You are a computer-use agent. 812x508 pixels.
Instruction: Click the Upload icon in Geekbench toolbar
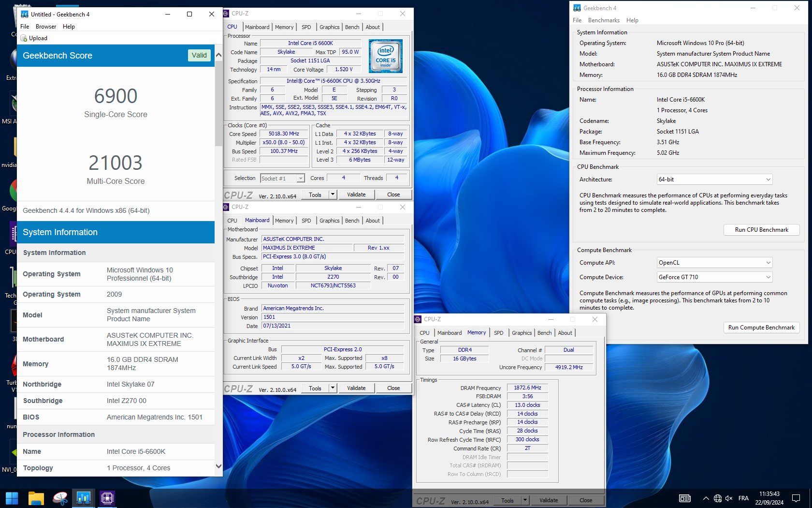pos(24,38)
